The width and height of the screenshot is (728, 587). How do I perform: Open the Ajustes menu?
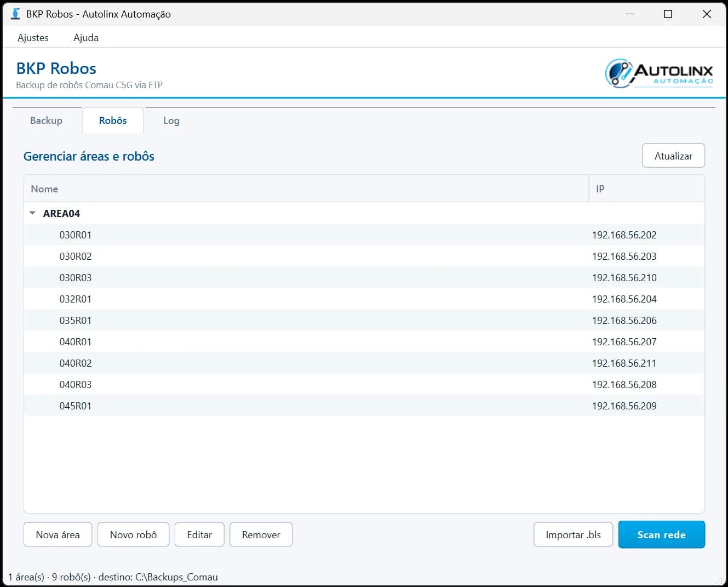(33, 38)
